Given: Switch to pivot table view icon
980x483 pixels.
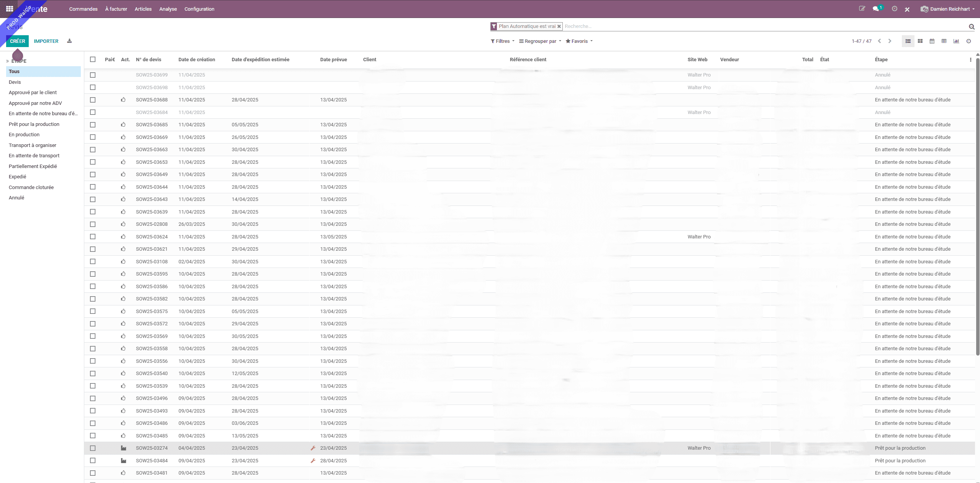Looking at the screenshot, I should 944,41.
